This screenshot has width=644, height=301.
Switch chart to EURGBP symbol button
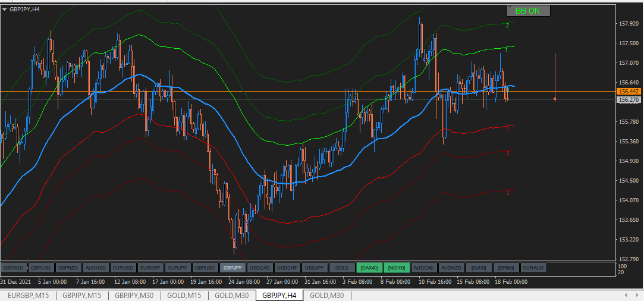150,268
